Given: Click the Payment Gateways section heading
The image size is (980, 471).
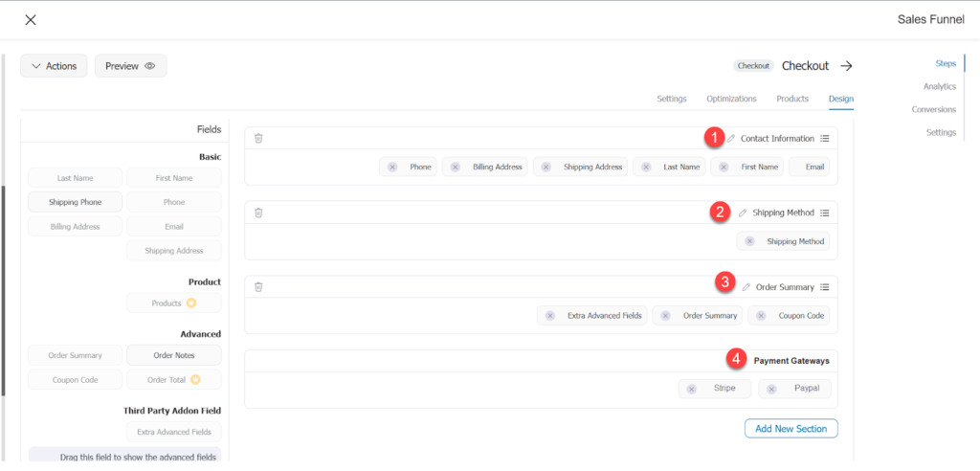Looking at the screenshot, I should click(791, 360).
